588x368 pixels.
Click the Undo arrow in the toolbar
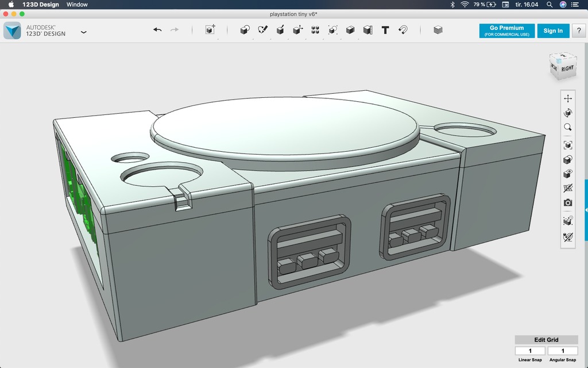coord(157,30)
